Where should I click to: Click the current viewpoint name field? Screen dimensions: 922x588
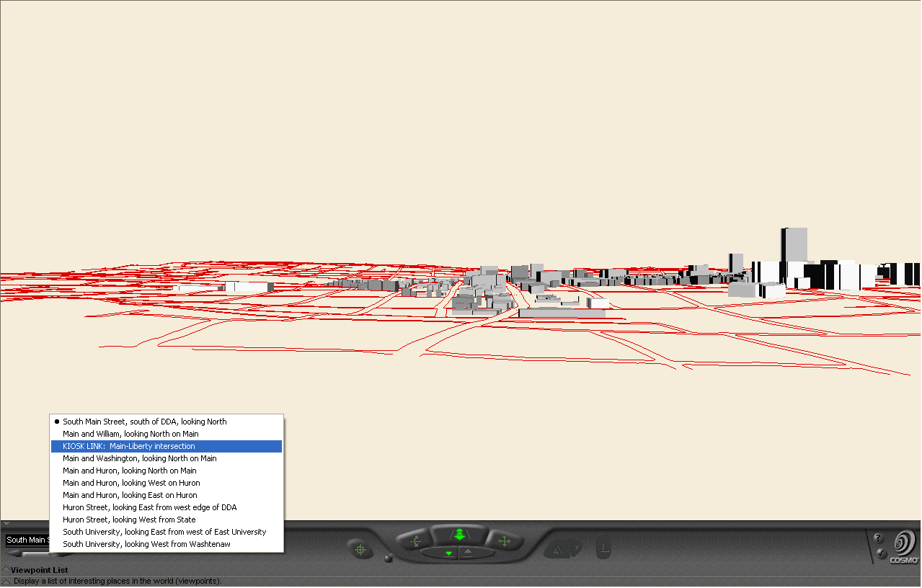(x=27, y=540)
